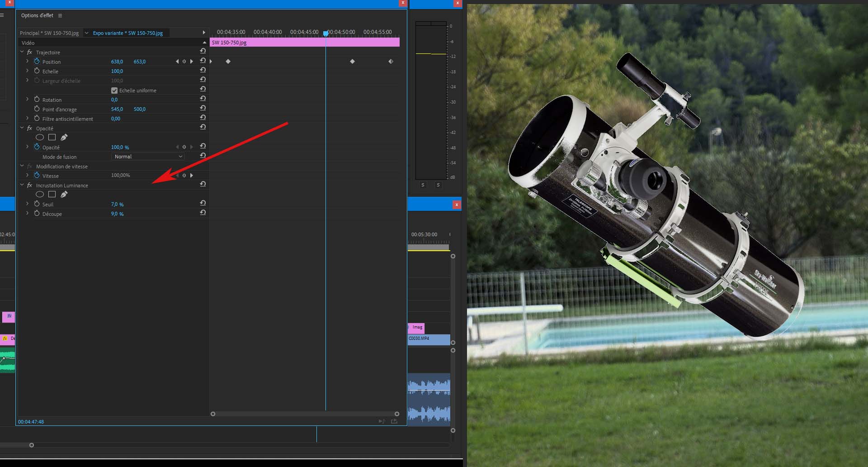Image resolution: width=868 pixels, height=467 pixels.
Task: Switch to Principal * SW 150-750.jpg tab
Action: pyautogui.click(x=49, y=33)
